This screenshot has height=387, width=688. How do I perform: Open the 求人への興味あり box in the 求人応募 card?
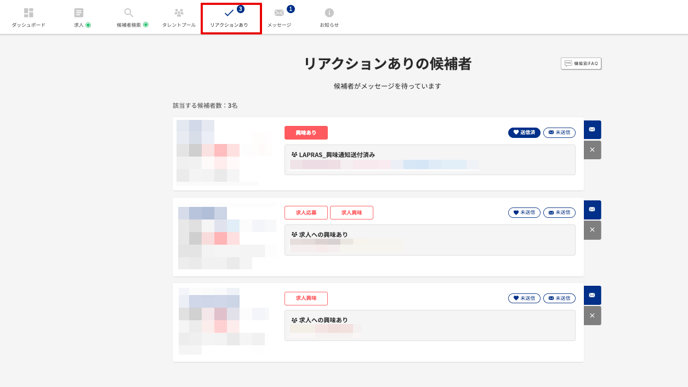[x=430, y=240]
